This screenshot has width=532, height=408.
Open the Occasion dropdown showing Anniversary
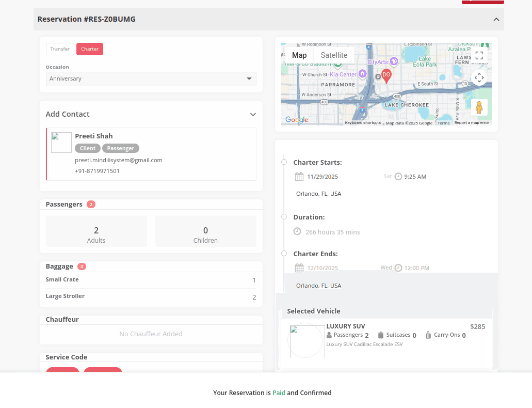(x=151, y=79)
